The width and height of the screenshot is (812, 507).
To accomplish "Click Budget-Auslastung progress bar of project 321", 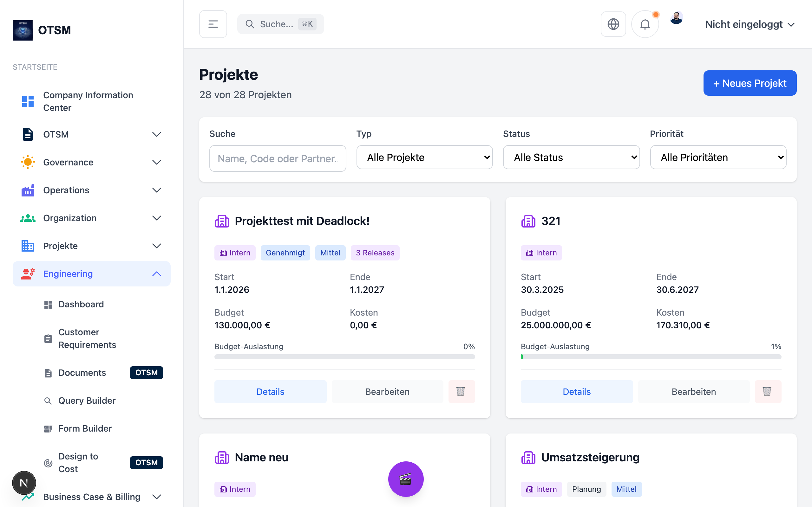I will point(651,357).
